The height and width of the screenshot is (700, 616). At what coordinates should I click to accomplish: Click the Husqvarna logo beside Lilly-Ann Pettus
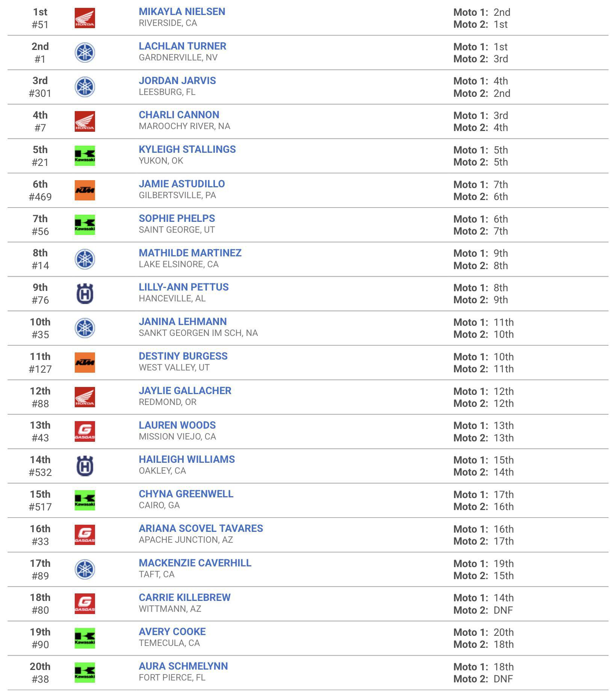(85, 294)
